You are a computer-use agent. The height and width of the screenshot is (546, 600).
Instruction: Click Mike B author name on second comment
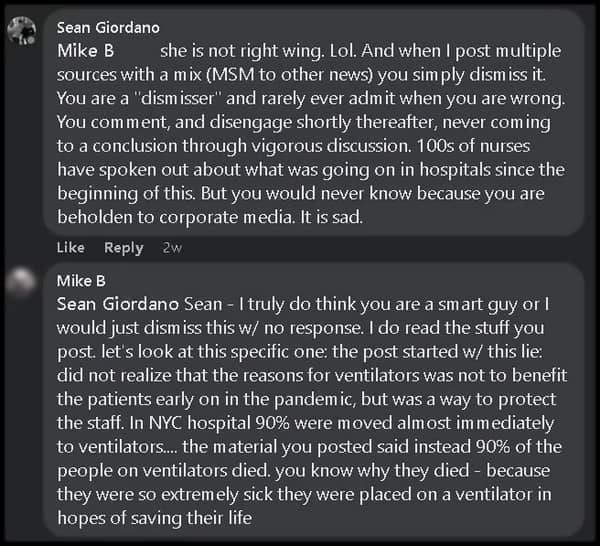click(81, 281)
